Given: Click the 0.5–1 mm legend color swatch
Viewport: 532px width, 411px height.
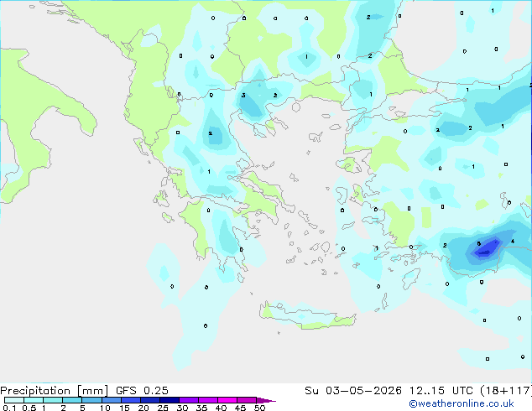Looking at the screenshot, I should [x=34, y=400].
